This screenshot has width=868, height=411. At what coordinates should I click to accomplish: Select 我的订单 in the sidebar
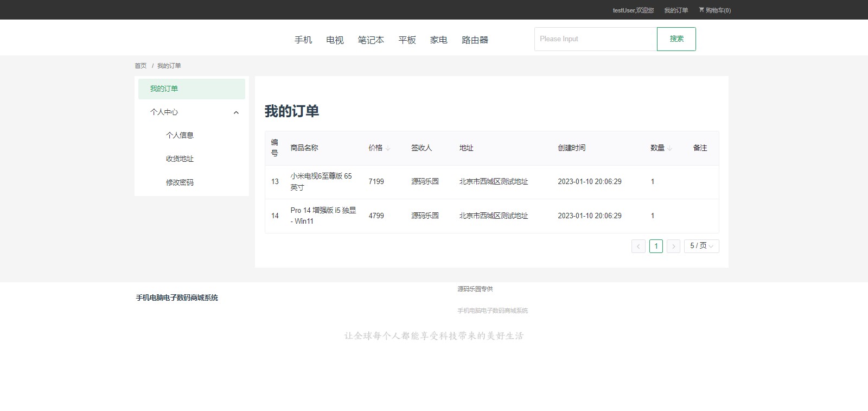(192, 89)
